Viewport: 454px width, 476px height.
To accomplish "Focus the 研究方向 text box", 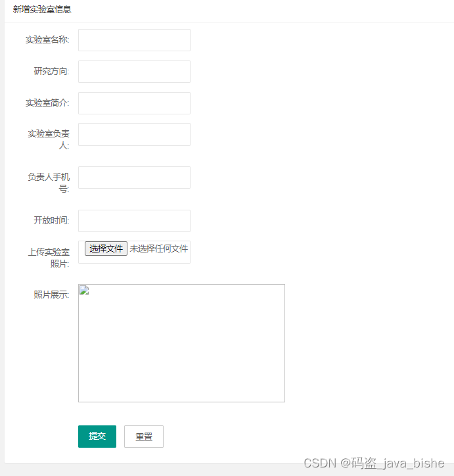I will 134,72.
